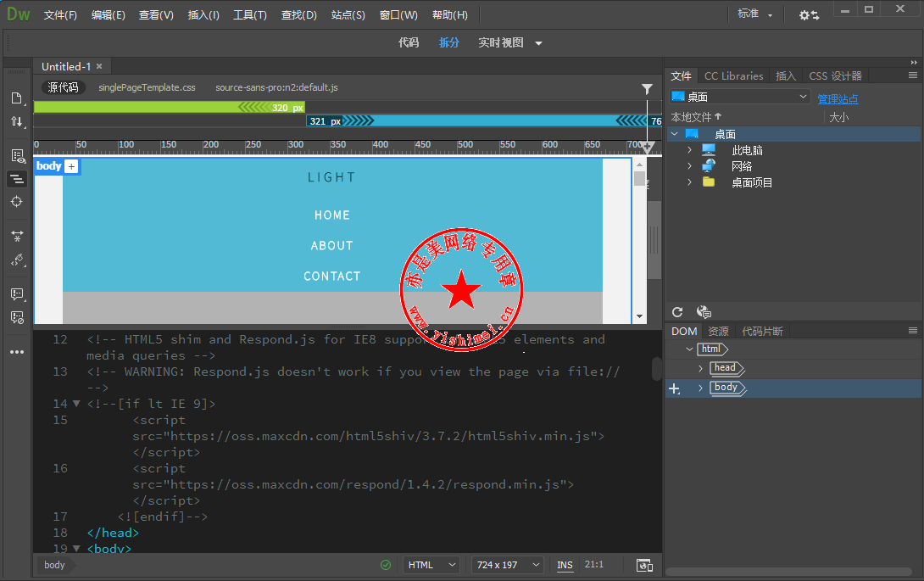924x581 pixels.
Task: Click HOME link in live view page
Action: (332, 215)
